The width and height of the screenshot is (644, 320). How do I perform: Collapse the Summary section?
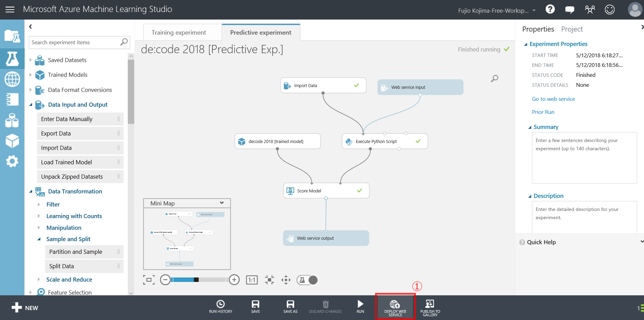[530, 127]
